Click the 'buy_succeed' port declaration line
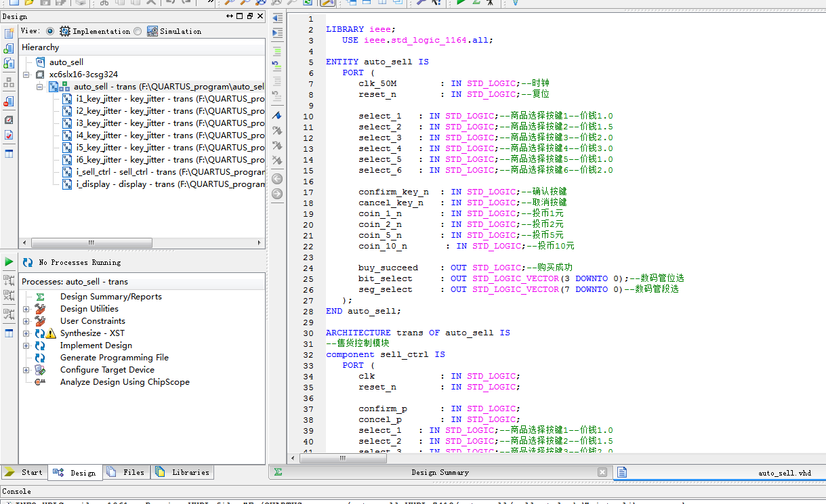Image resolution: width=826 pixels, height=504 pixels. pyautogui.click(x=466, y=268)
